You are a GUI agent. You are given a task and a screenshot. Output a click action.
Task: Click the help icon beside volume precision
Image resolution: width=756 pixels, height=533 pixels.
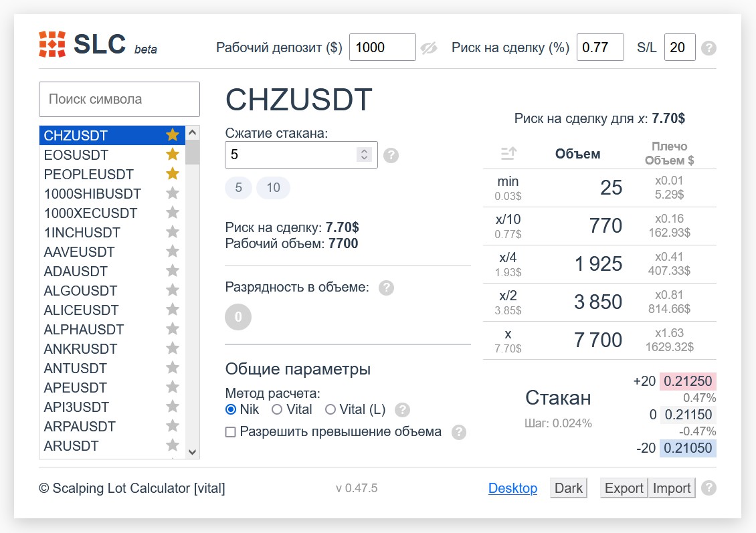point(386,288)
